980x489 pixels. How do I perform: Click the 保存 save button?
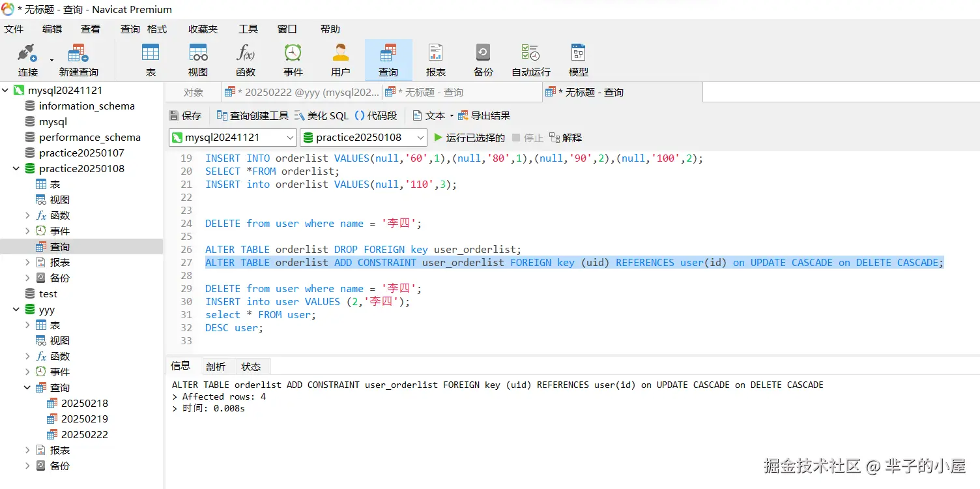point(186,115)
